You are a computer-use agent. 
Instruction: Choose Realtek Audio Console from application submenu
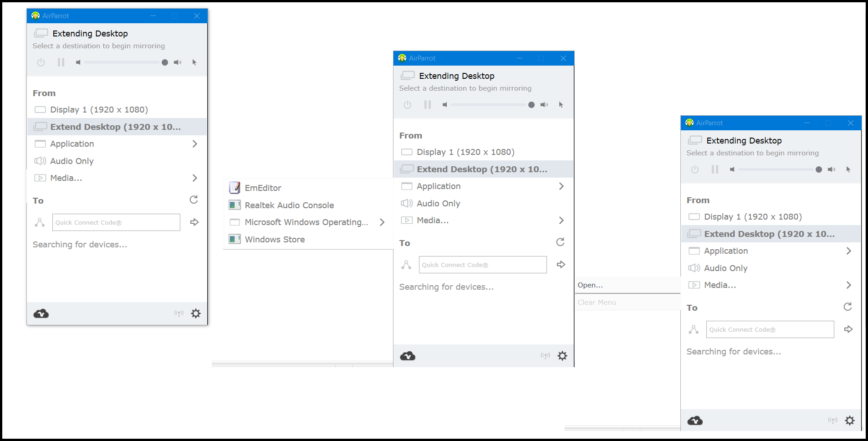pos(308,205)
